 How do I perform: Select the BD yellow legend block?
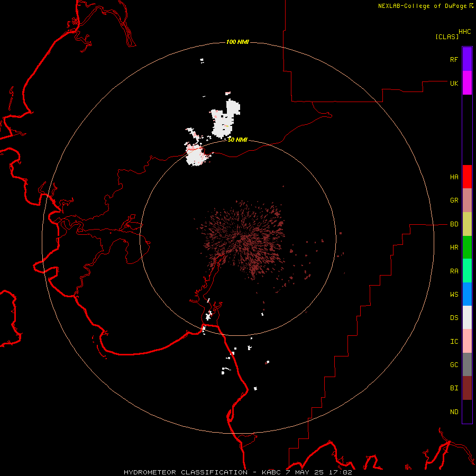click(467, 224)
